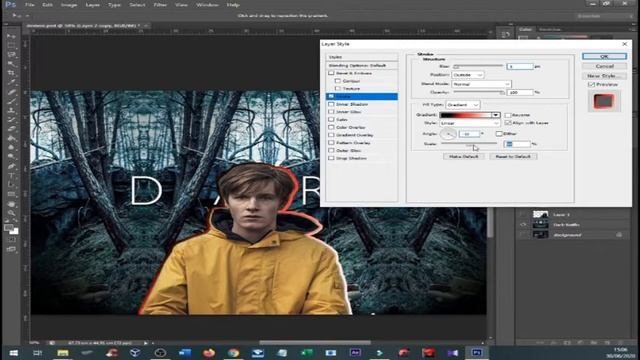Open After Effects from the taskbar
This screenshot has width=640, height=360.
355,353
